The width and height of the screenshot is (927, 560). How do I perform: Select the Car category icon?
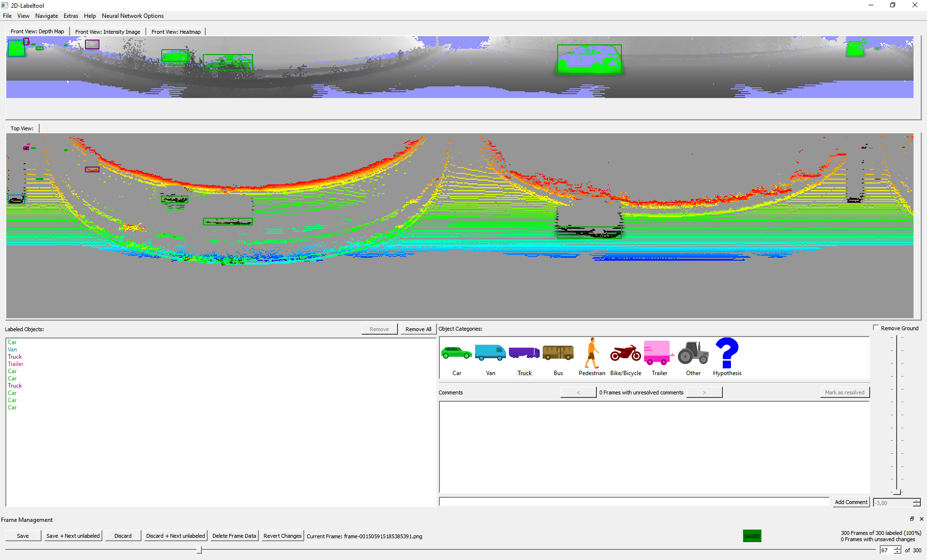tap(456, 353)
